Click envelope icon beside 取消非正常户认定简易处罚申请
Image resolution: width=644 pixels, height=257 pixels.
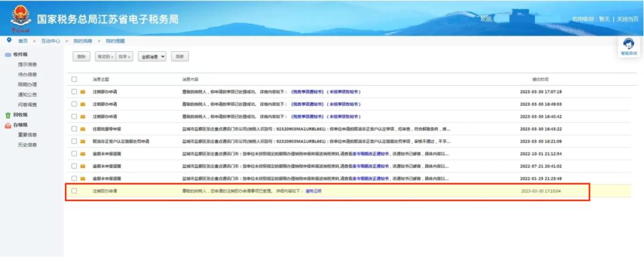tap(82, 141)
